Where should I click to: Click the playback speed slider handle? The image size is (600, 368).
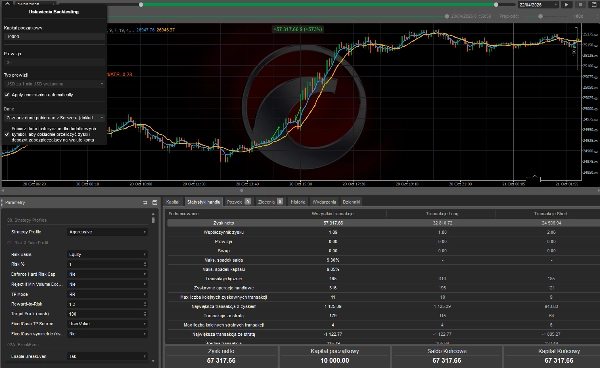coord(540,16)
